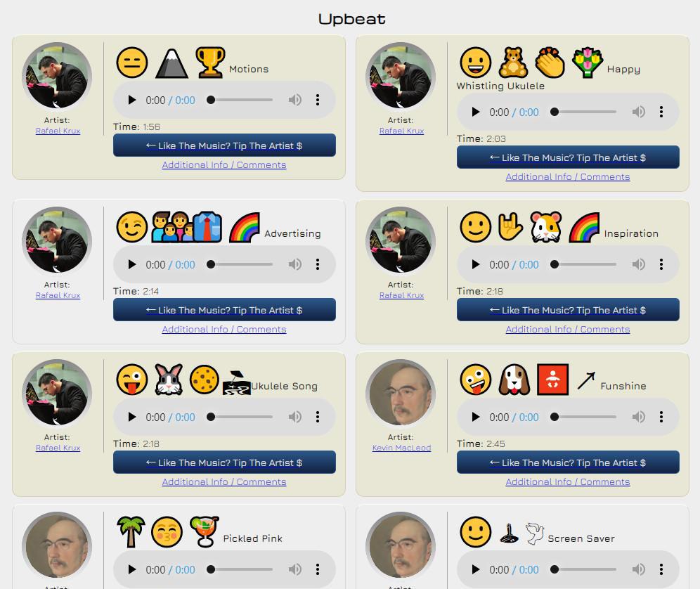Click the teddy bear emoji on Happy track

(x=513, y=63)
